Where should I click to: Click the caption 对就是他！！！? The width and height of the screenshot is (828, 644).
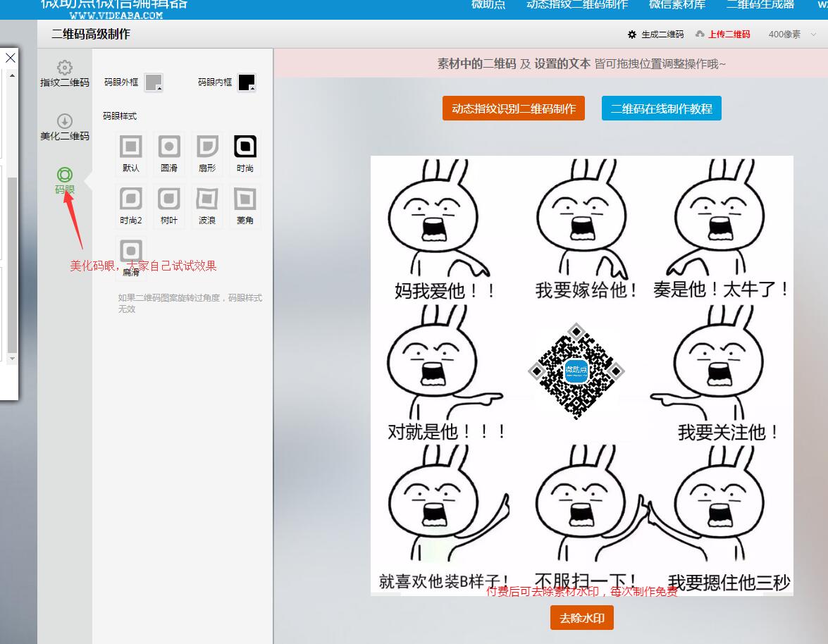pyautogui.click(x=447, y=432)
